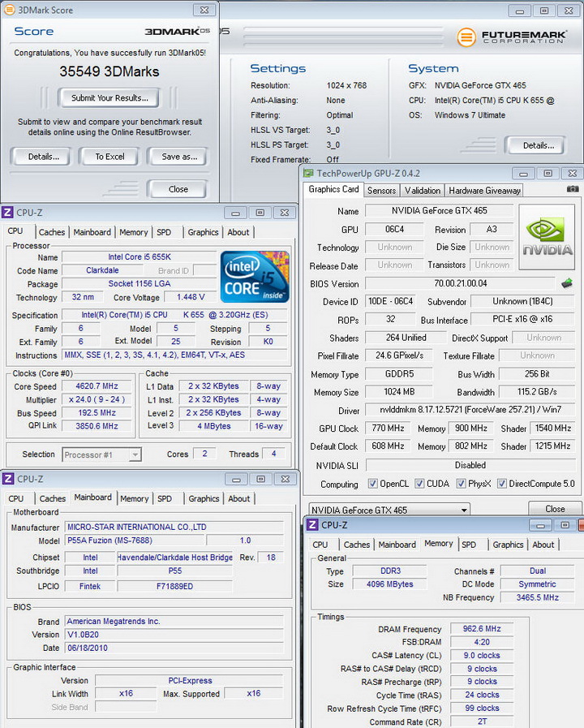Click the Futuremark Corporation logo
The image size is (584, 728).
pyautogui.click(x=512, y=37)
